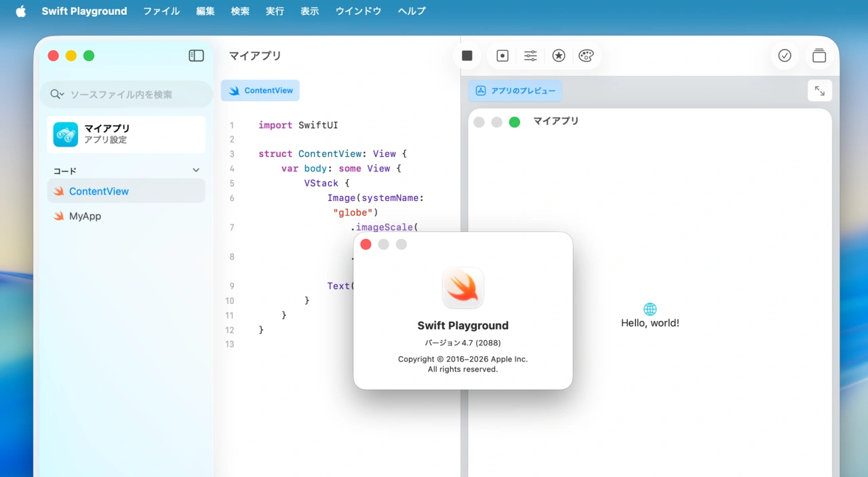The height and width of the screenshot is (477, 868).
Task: Open the ウインドウ menu in the menu bar
Action: pos(358,11)
